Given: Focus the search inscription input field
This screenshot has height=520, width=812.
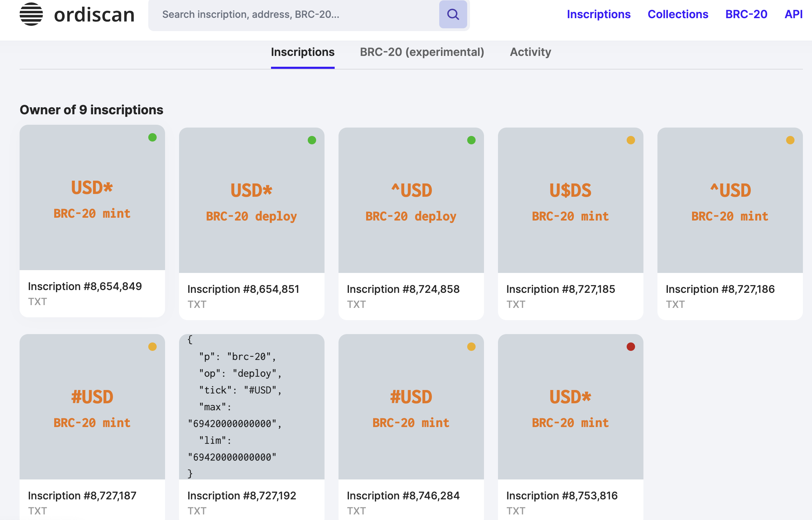Looking at the screenshot, I should [294, 14].
